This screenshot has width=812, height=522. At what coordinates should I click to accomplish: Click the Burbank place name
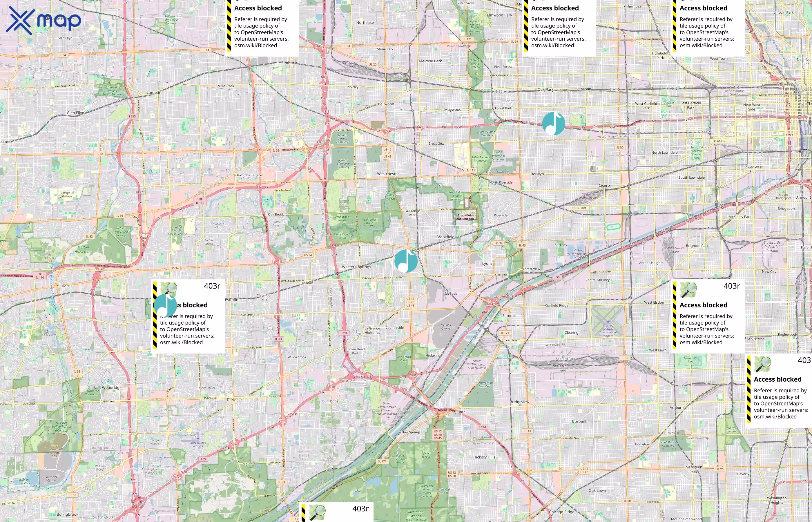click(579, 421)
